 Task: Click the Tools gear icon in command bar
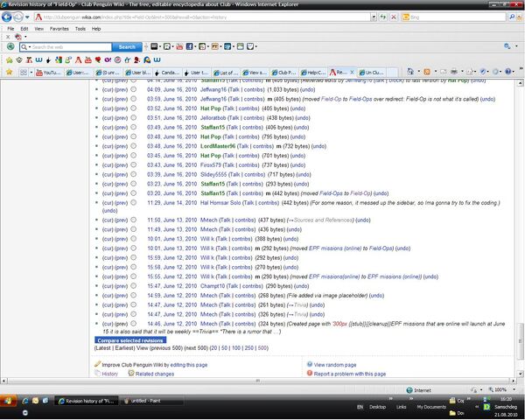[x=495, y=72]
